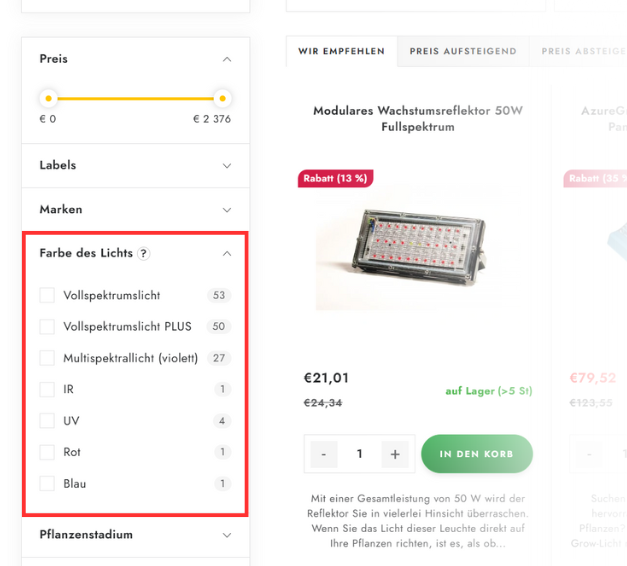Expand the Marken filter section
This screenshot has width=627, height=566.
(x=136, y=210)
